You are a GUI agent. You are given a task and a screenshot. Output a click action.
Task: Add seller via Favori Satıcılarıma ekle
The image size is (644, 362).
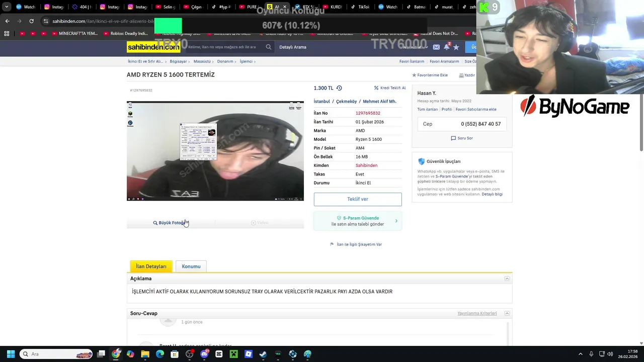click(x=476, y=109)
